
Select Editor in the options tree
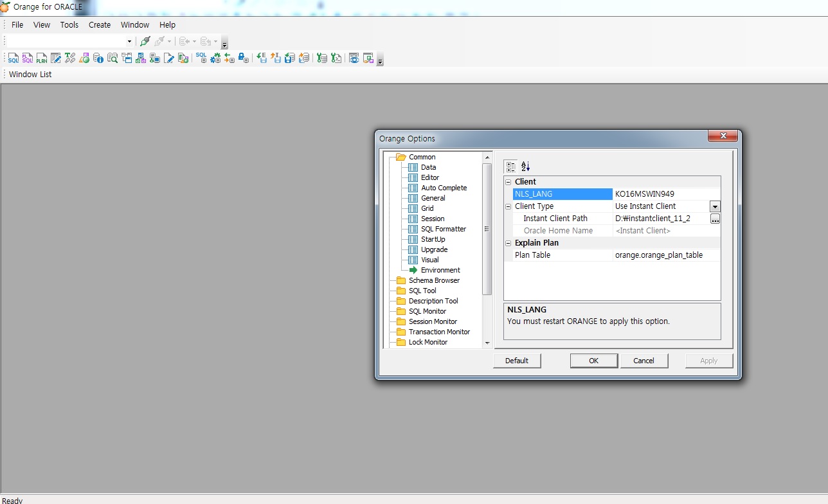click(430, 177)
